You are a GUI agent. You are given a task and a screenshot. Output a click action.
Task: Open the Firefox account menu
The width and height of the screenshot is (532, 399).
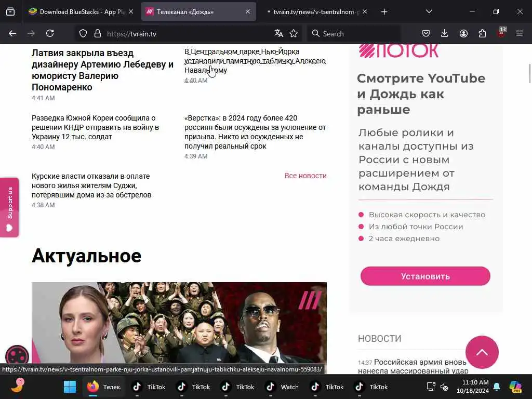click(463, 33)
